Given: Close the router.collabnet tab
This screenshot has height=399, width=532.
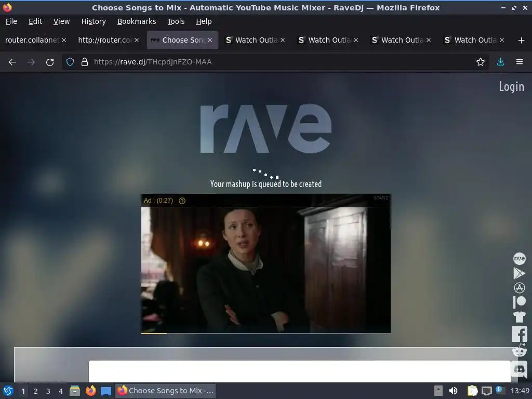Looking at the screenshot, I should [x=64, y=40].
